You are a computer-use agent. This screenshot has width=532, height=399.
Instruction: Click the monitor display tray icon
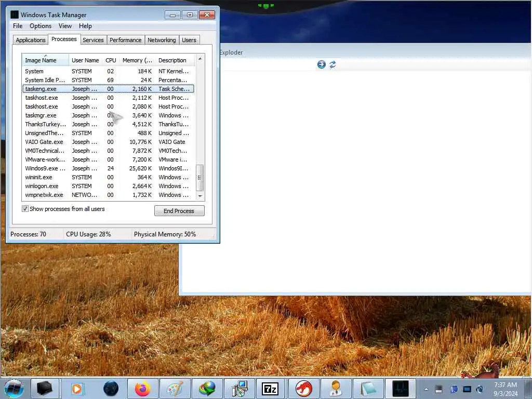coord(467,389)
